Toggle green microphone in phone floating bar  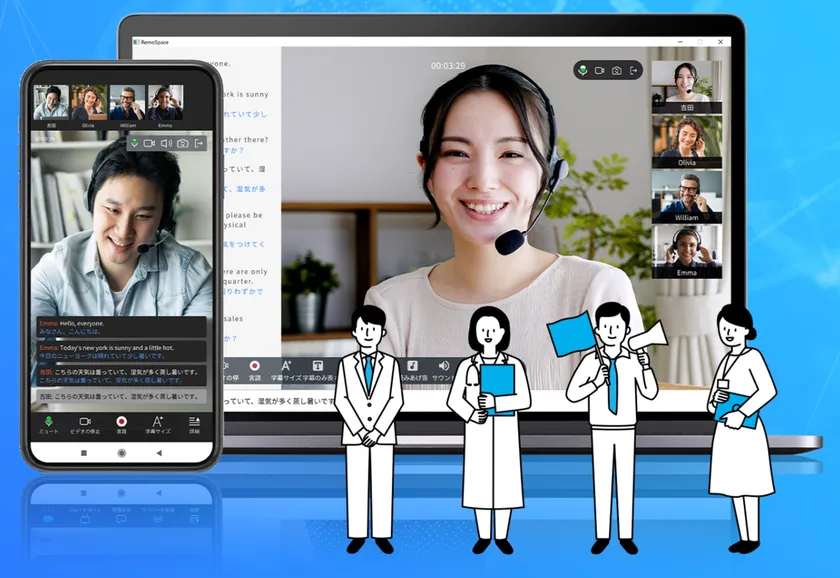point(133,143)
